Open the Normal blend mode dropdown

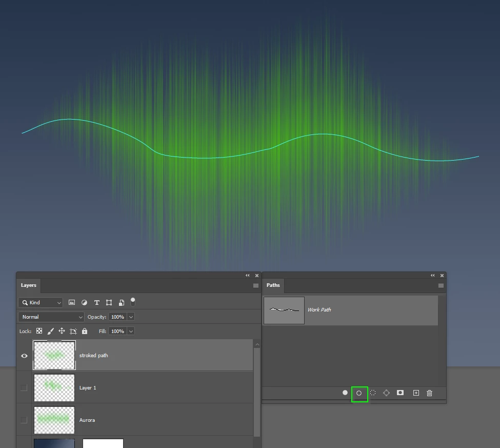tap(51, 317)
